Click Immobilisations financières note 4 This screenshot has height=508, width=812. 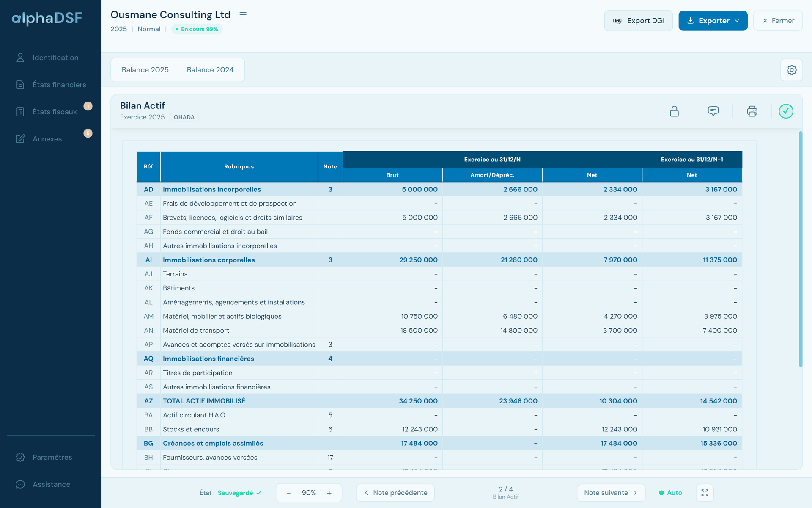(330, 359)
